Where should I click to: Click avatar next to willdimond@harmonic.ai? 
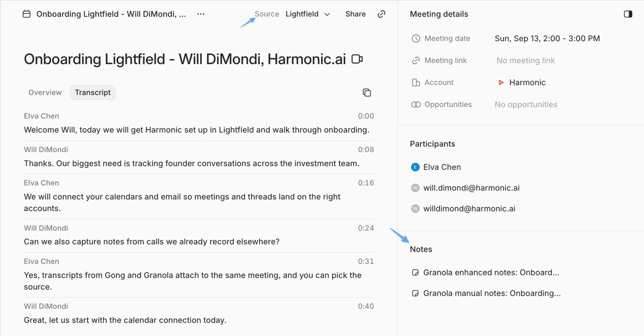415,209
